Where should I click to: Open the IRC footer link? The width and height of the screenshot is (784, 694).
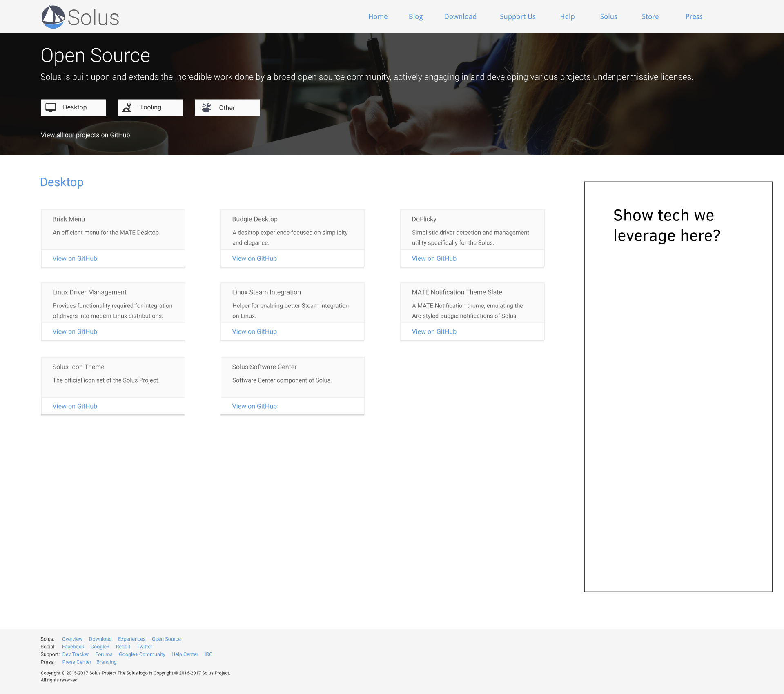point(208,654)
